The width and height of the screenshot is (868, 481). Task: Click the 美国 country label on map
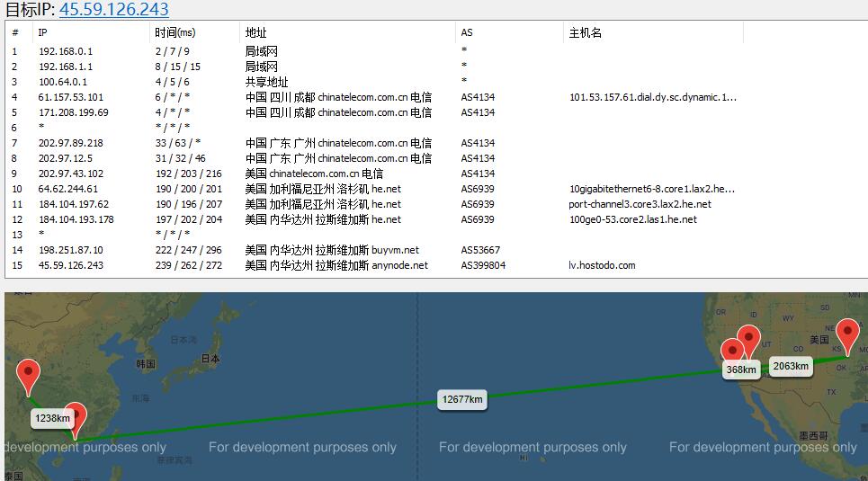coord(819,339)
